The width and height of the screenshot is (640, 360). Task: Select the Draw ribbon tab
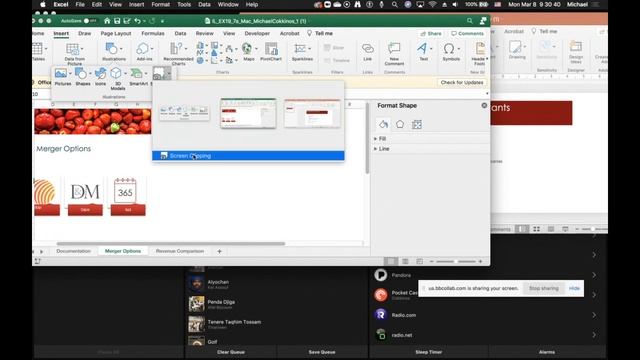click(84, 33)
